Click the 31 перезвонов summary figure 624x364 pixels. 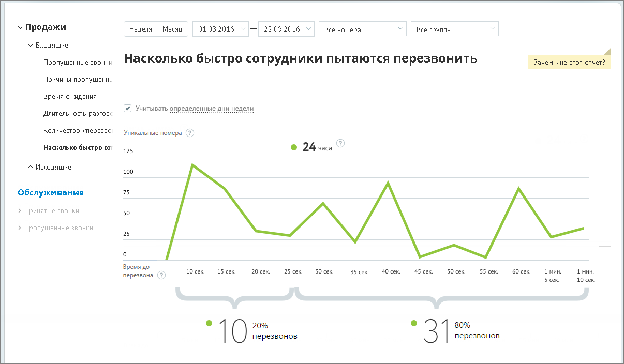[x=436, y=331]
